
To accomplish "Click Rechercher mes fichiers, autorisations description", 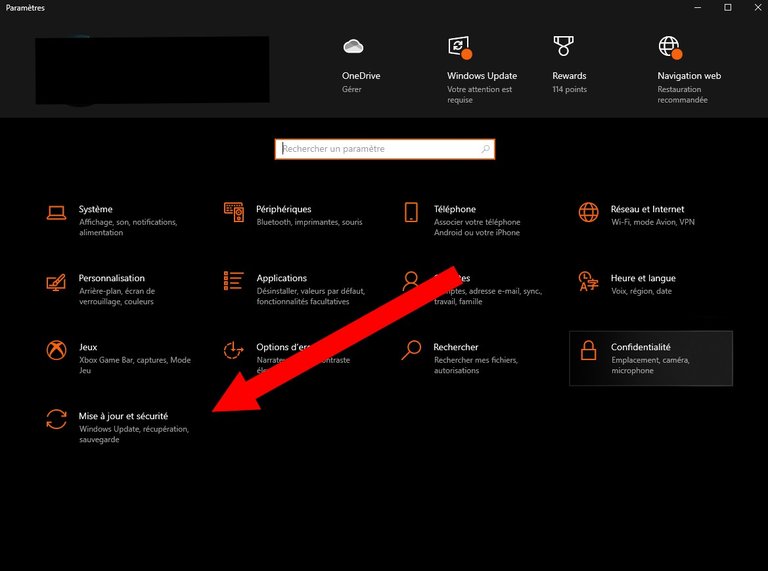I will (x=476, y=365).
